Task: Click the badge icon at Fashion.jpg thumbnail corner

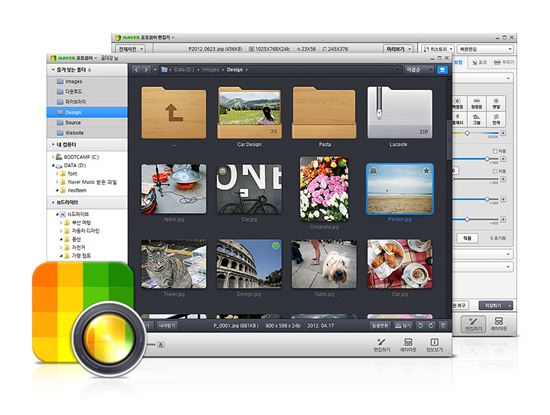Action: tap(373, 171)
